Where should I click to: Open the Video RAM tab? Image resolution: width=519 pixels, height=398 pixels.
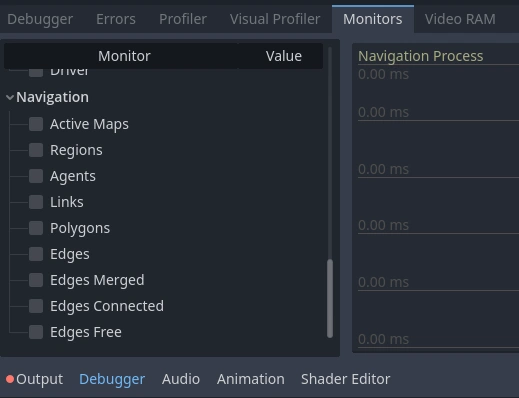pyautogui.click(x=460, y=19)
